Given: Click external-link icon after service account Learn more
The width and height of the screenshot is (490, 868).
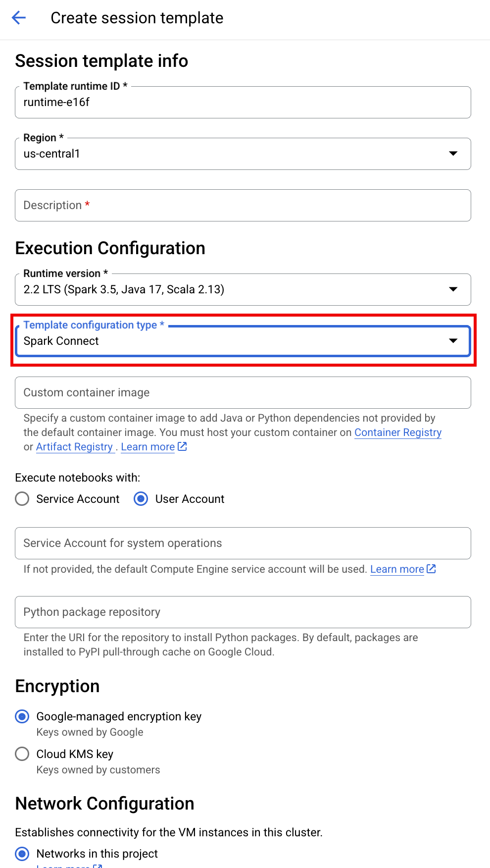Looking at the screenshot, I should point(432,569).
